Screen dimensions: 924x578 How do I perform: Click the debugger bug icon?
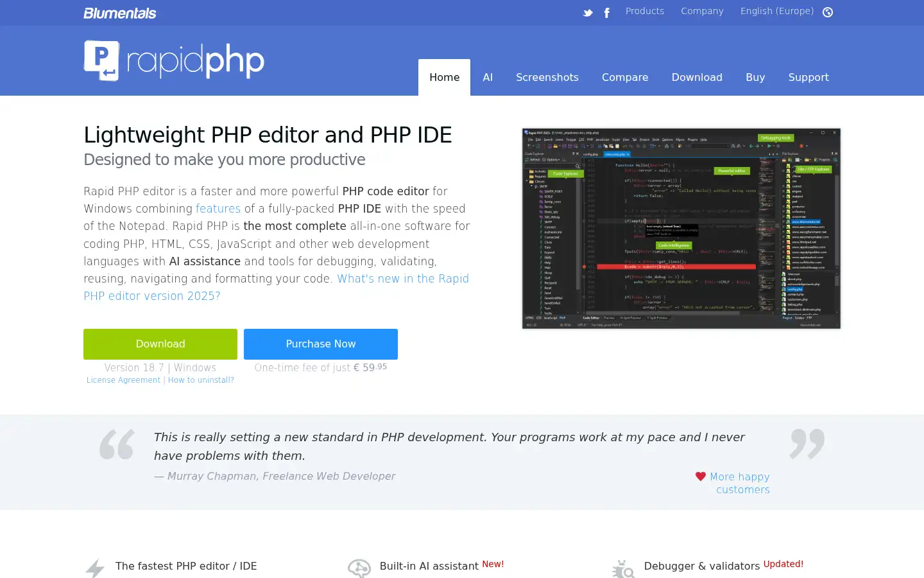click(x=623, y=568)
